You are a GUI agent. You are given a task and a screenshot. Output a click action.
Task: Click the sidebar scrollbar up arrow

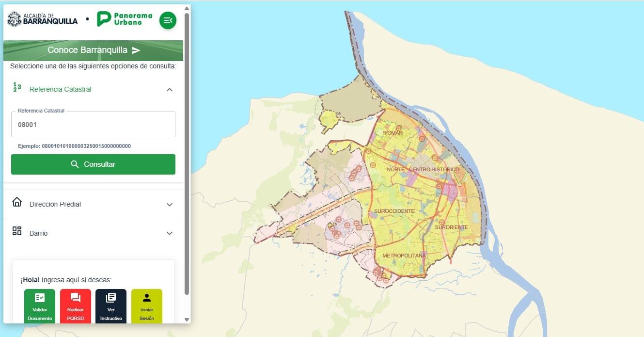187,8
